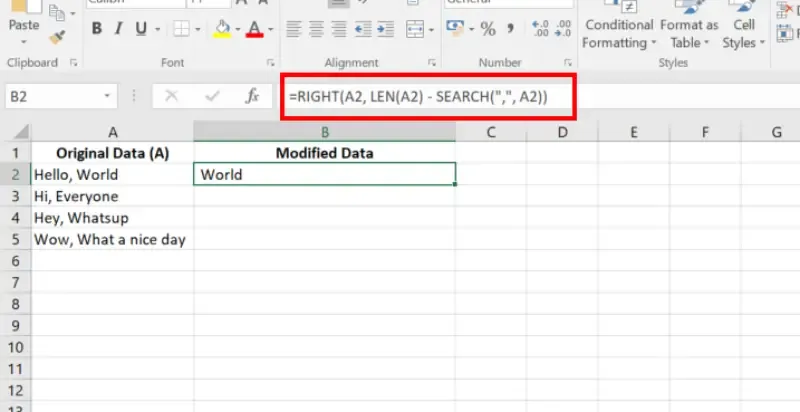Increase decimal places

[540, 29]
